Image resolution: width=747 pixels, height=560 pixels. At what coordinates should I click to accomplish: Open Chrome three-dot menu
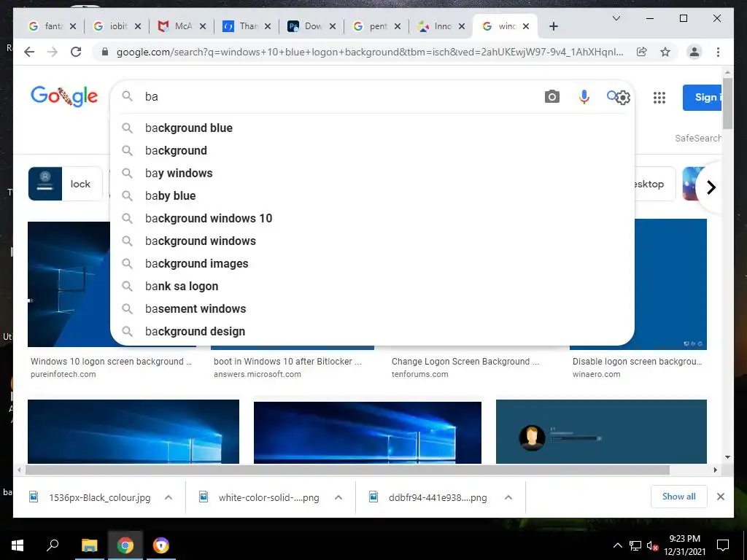[718, 52]
